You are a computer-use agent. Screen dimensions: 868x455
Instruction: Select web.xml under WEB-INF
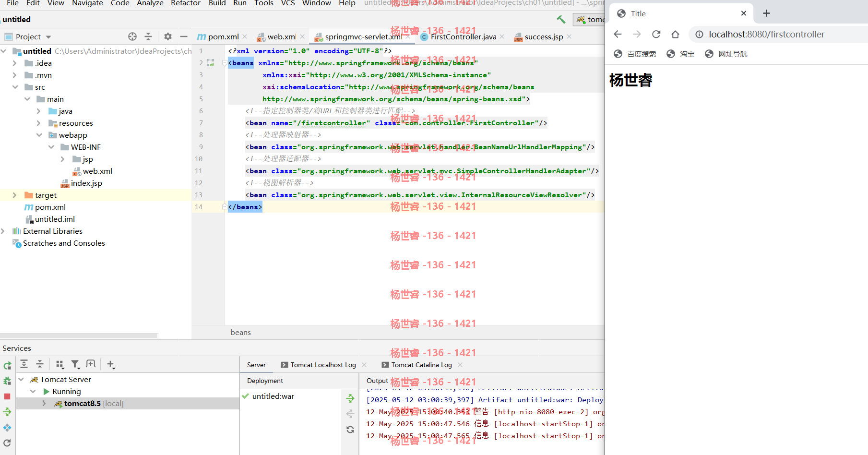tap(97, 171)
